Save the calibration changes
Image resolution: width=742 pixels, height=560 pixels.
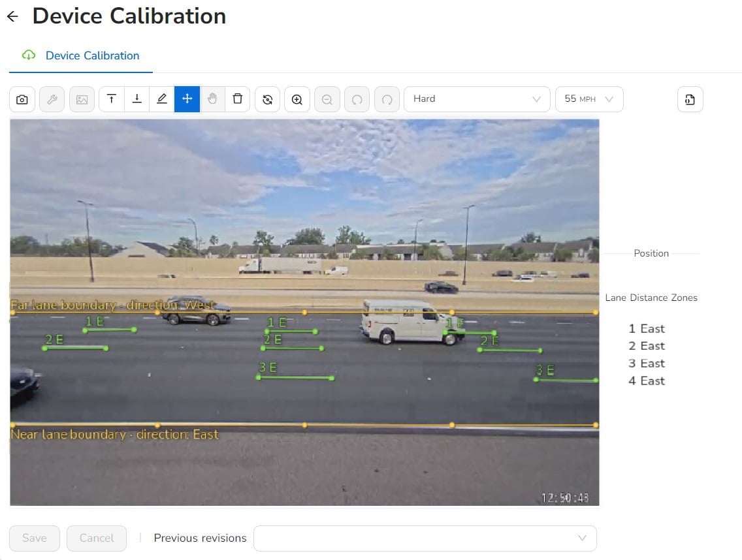[34, 538]
